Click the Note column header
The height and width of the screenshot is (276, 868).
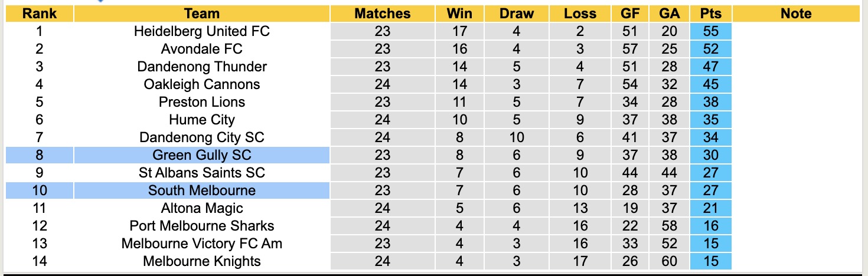(795, 14)
